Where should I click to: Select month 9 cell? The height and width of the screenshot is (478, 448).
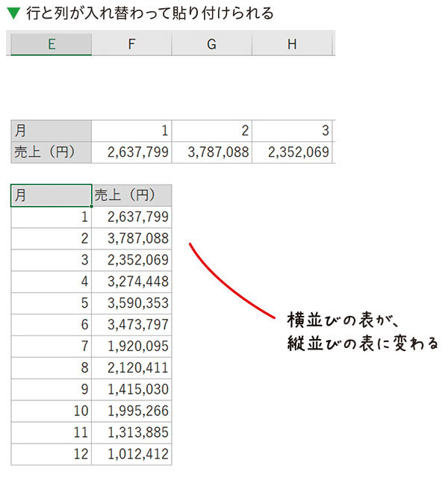[52, 390]
